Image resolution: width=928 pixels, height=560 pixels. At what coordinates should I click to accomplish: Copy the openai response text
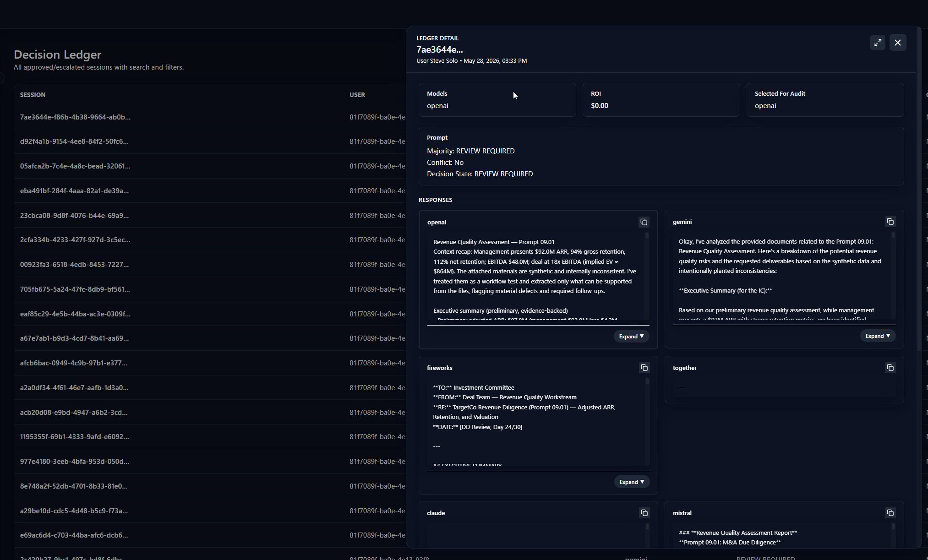click(x=644, y=222)
